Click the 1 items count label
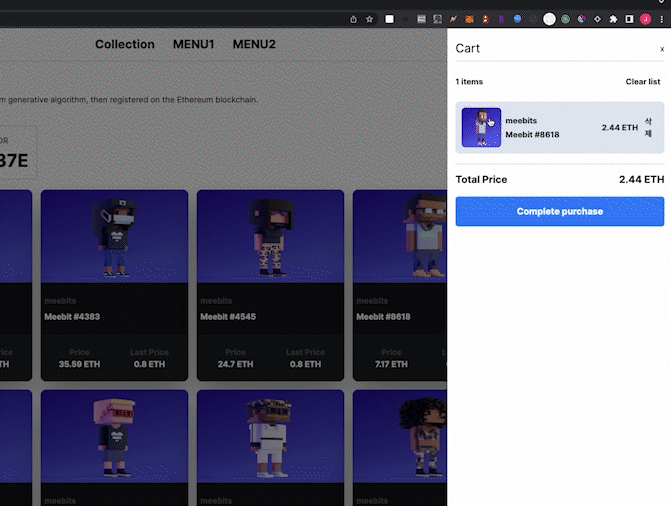 tap(469, 81)
